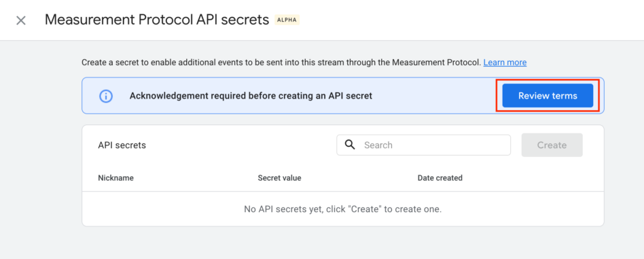The width and height of the screenshot is (644, 259).
Task: Click the Measurement Protocol API secrets title
Action: 157,20
